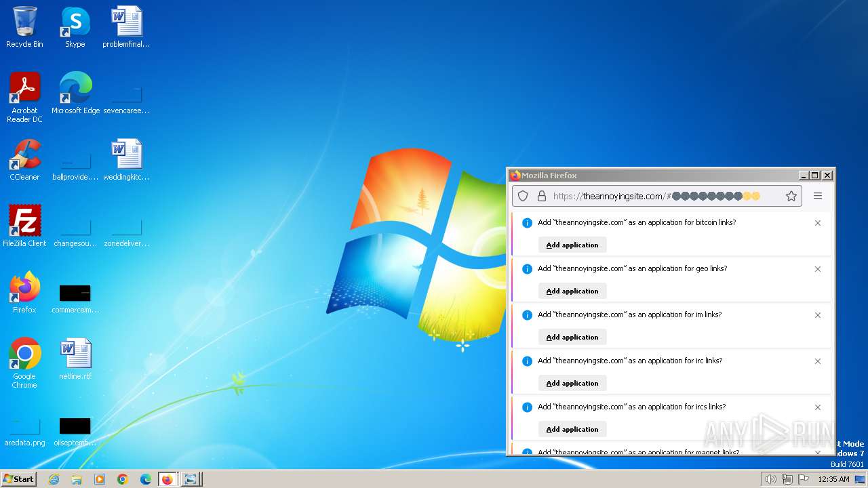Select the netline.rtf document
Image resolution: width=868 pixels, height=488 pixels.
click(x=75, y=359)
